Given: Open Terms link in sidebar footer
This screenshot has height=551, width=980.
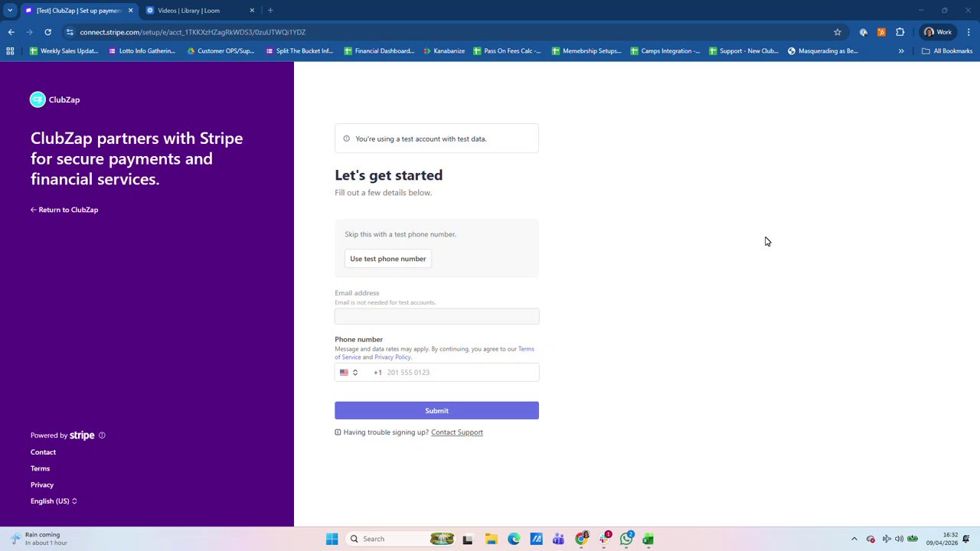Looking at the screenshot, I should tap(40, 468).
